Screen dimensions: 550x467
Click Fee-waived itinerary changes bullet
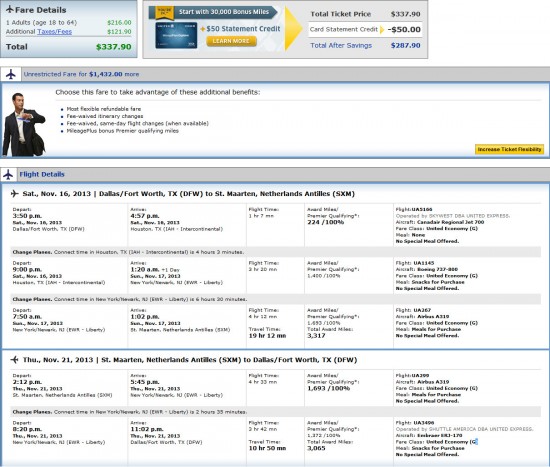click(105, 116)
